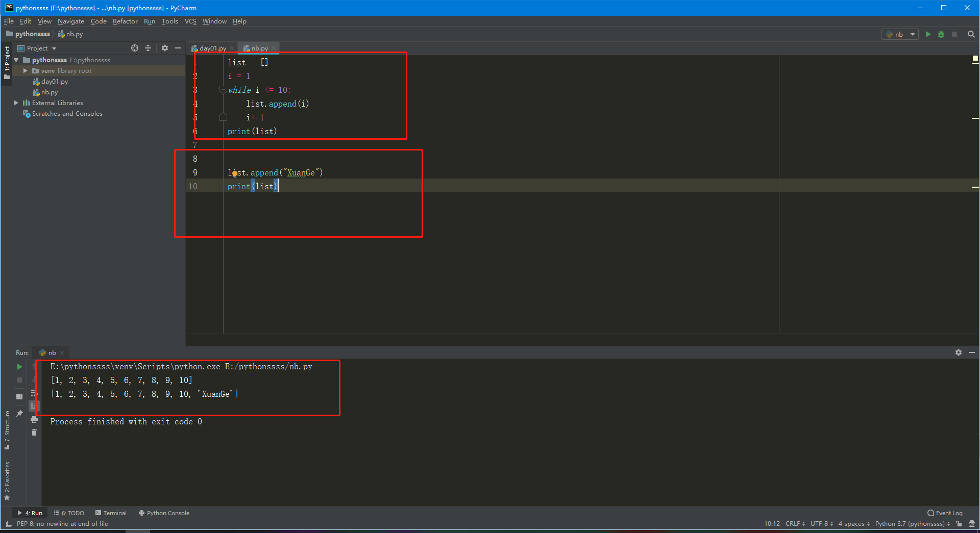Open Run panel settings via the gear icon
980x533 pixels.
[959, 352]
